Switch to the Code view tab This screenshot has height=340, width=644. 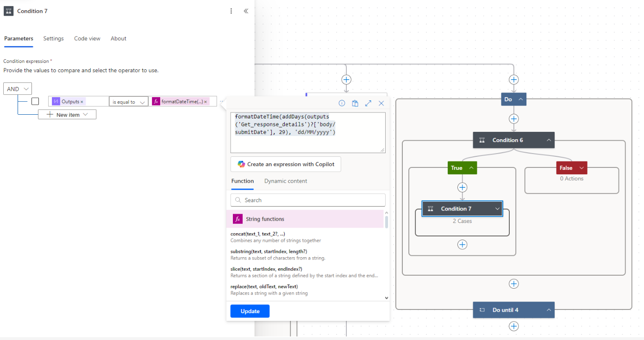pos(87,38)
